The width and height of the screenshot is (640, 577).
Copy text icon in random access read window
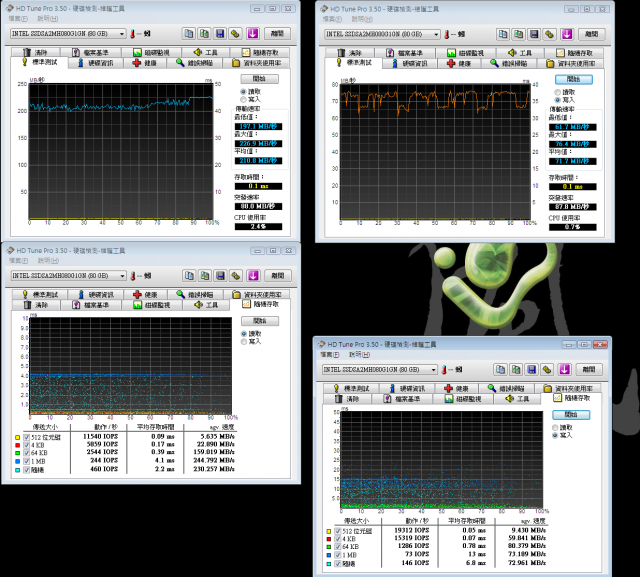189,276
